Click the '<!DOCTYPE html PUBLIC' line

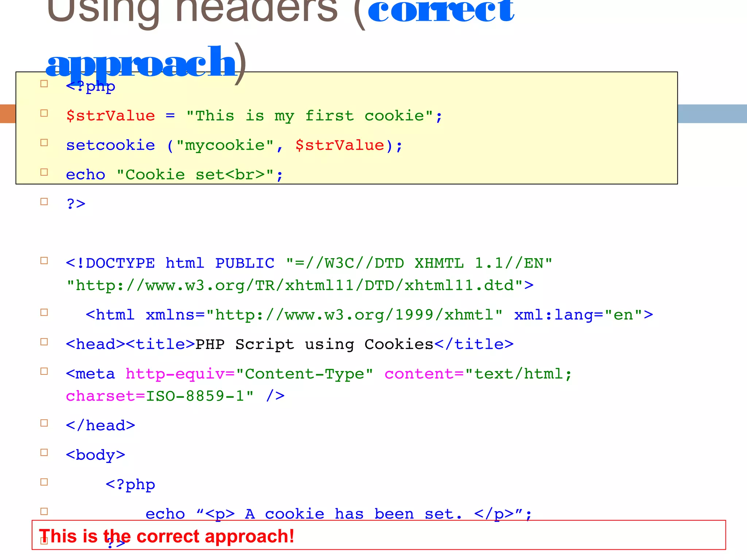pyautogui.click(x=309, y=263)
